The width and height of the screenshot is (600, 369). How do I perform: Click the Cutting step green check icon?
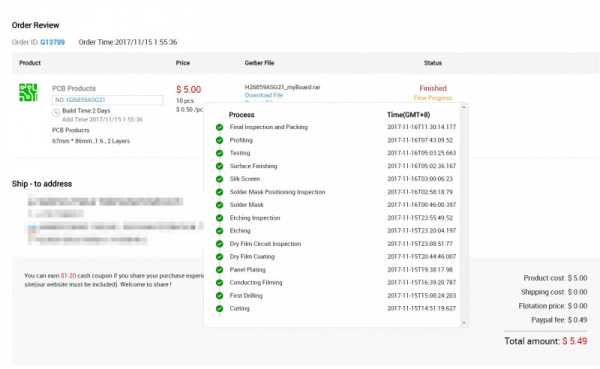tap(219, 309)
